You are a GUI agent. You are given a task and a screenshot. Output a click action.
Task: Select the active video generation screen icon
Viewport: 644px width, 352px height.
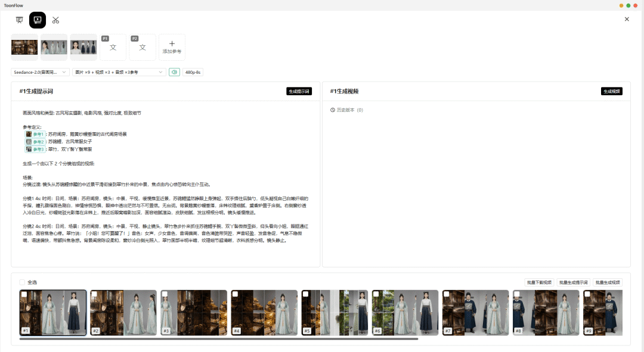click(38, 20)
